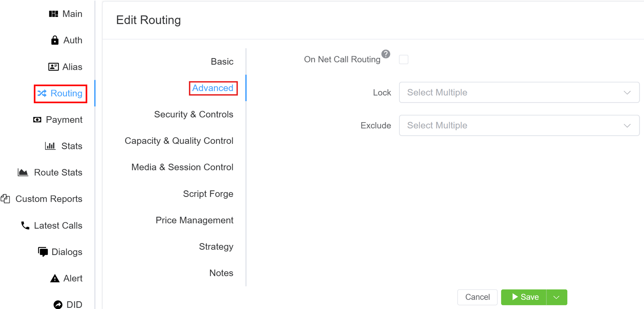
Task: Click the Latest Calls phone icon
Action: click(25, 225)
